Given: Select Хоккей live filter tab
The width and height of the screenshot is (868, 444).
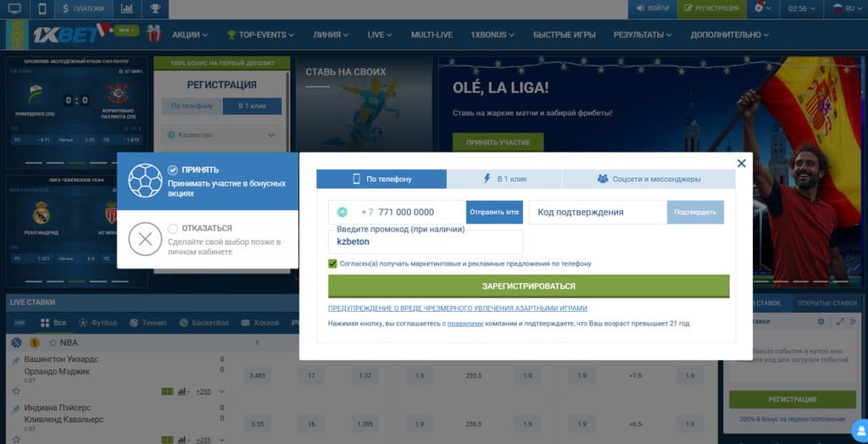Looking at the screenshot, I should click(259, 323).
